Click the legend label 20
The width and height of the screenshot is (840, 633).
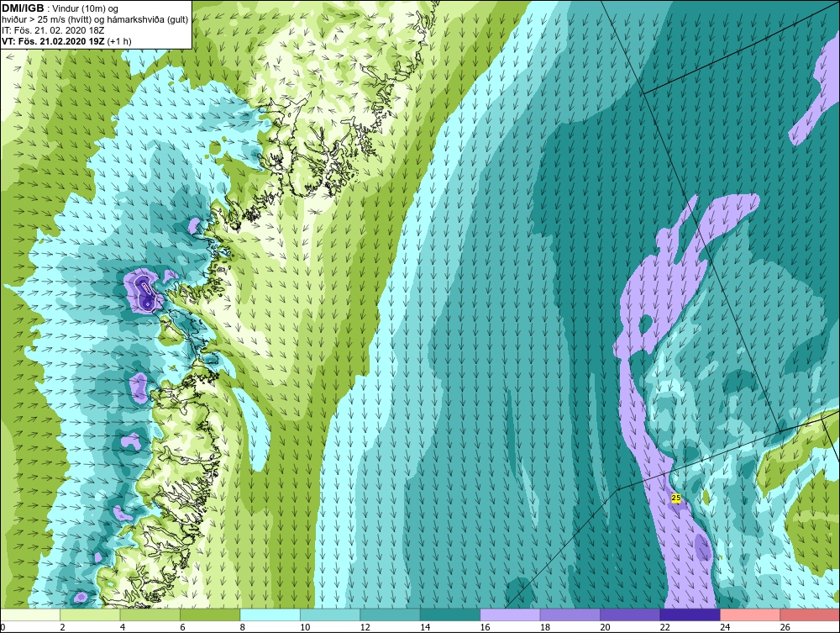click(605, 627)
